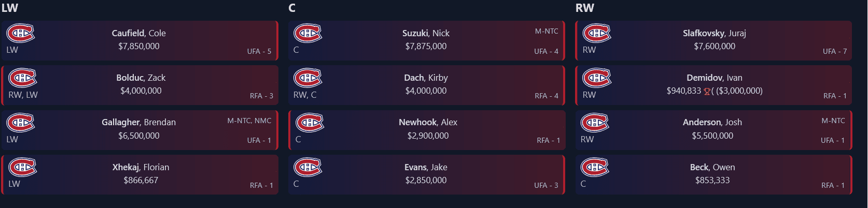Image resolution: width=868 pixels, height=208 pixels.
Task: Click the M-NTC, NMC clause tag on Gallagher's card
Action: [x=249, y=121]
